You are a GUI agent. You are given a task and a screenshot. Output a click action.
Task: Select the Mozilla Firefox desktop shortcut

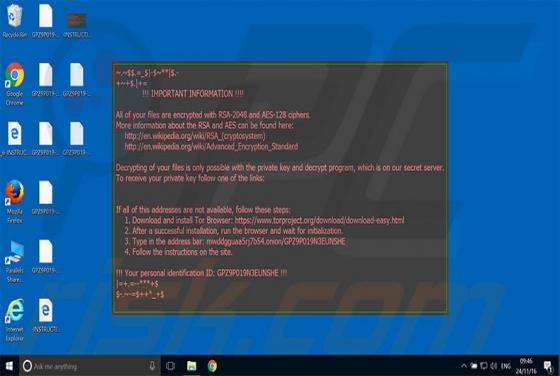pos(14,202)
